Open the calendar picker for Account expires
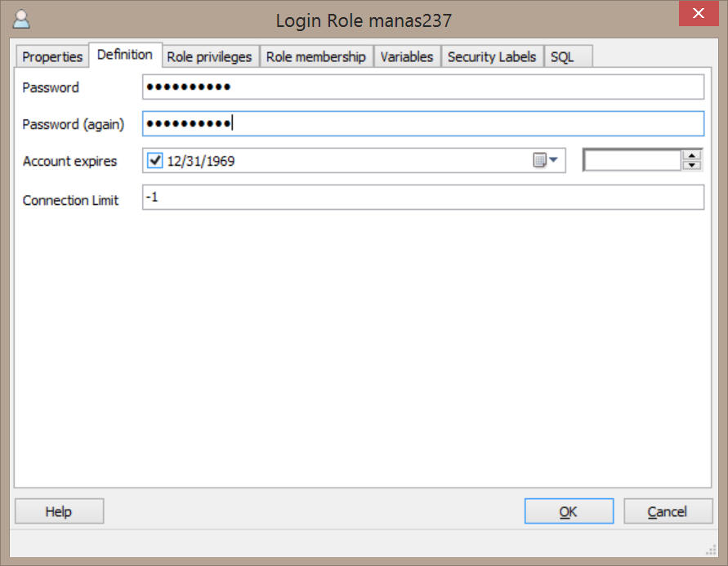 coord(548,161)
